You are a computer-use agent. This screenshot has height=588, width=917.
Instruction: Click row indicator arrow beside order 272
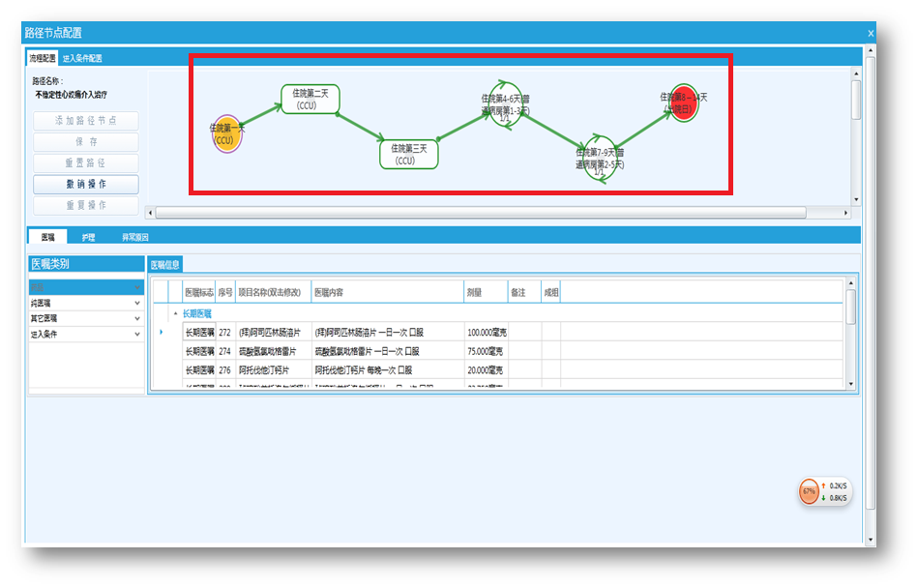pos(162,333)
